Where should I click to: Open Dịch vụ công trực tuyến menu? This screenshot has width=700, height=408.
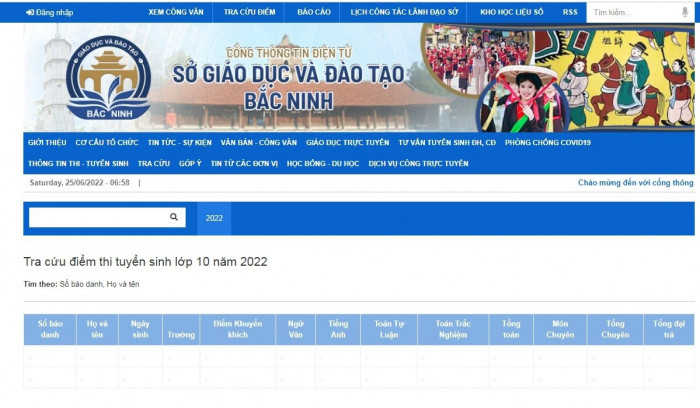point(418,163)
